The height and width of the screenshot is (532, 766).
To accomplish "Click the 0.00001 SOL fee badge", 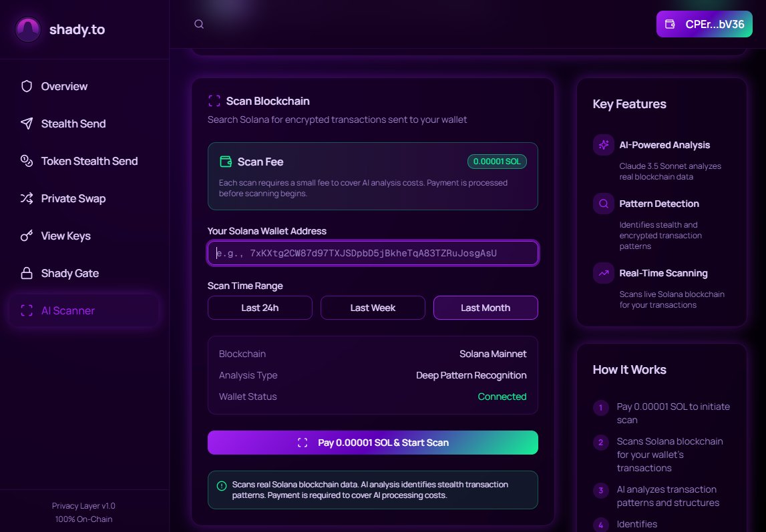I will click(x=497, y=162).
